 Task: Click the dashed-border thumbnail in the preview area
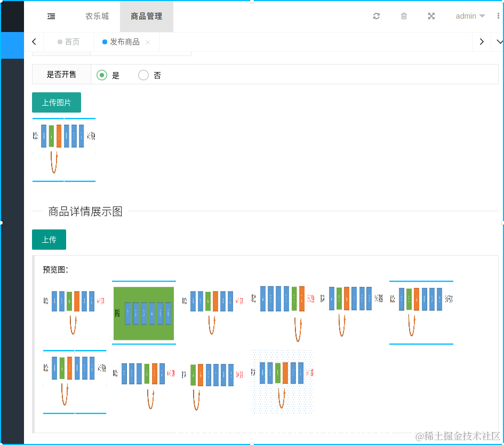click(x=282, y=382)
